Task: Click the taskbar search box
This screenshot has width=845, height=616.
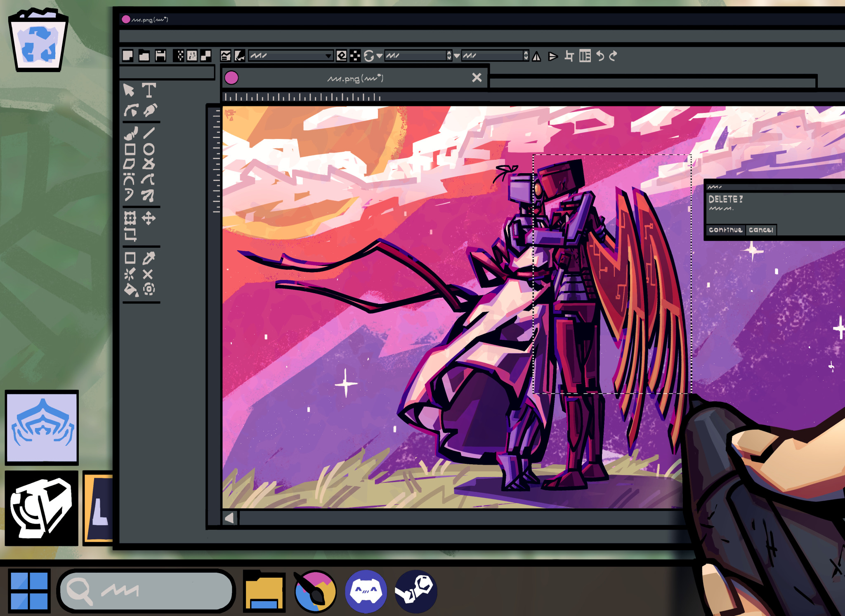Action: 146,591
